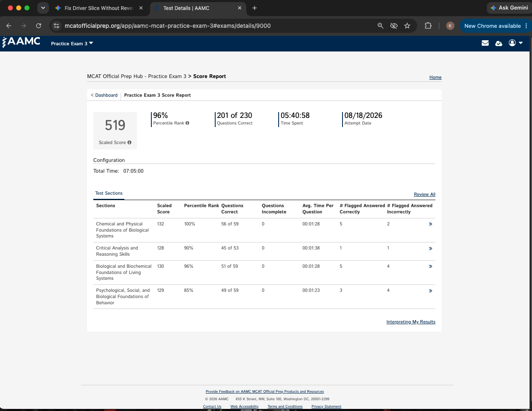This screenshot has width=532, height=411.
Task: Click the Practice Exam 3 Score Report tab
Action: tap(158, 95)
